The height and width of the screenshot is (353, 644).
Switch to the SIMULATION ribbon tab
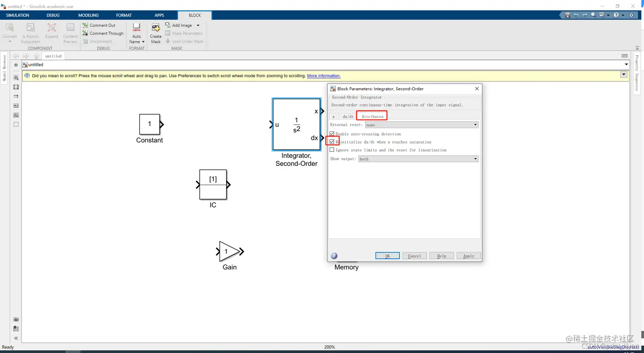tap(17, 15)
